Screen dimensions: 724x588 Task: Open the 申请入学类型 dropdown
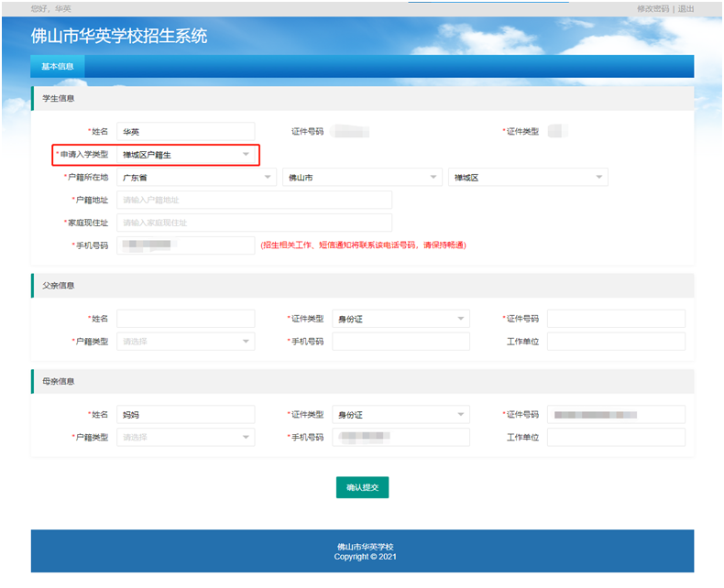pos(186,155)
